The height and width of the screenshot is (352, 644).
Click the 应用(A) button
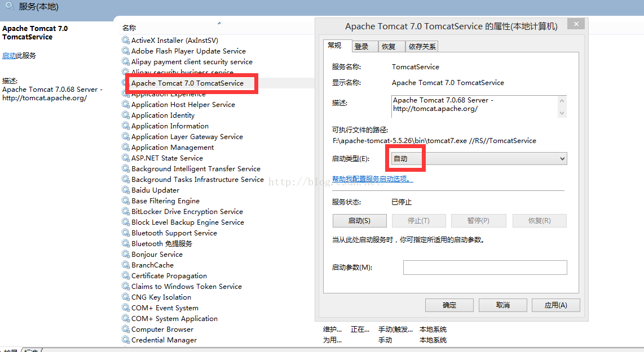[x=555, y=305]
